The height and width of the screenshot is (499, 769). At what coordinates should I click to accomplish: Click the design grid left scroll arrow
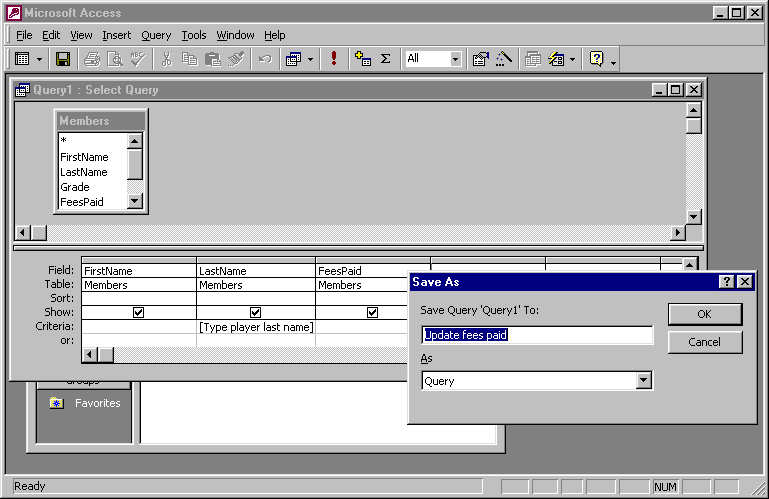(x=89, y=354)
